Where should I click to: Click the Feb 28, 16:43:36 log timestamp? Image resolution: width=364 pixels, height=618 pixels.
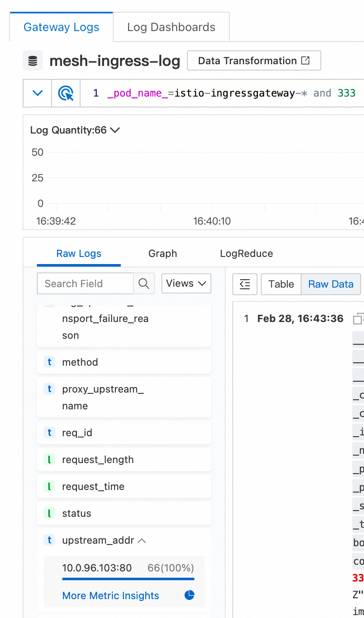click(300, 319)
